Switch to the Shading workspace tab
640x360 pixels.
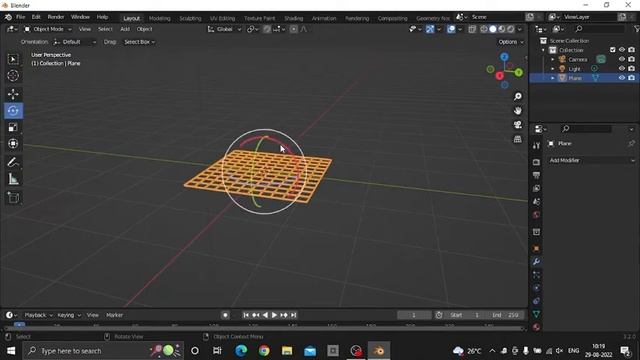[x=293, y=18]
